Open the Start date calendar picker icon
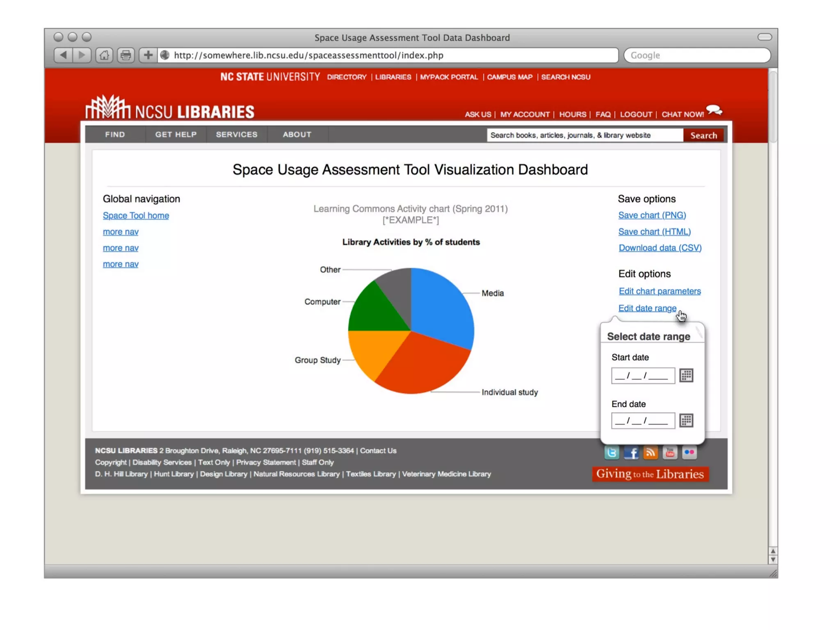Screen dimensions: 840x630 click(686, 375)
